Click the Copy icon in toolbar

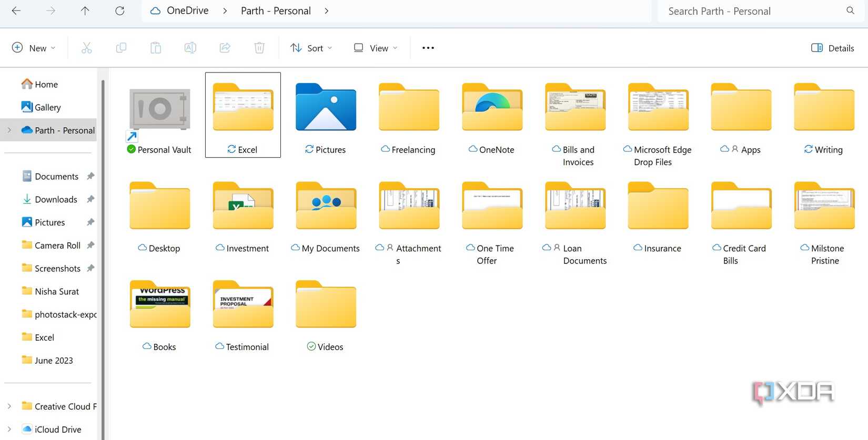click(121, 48)
